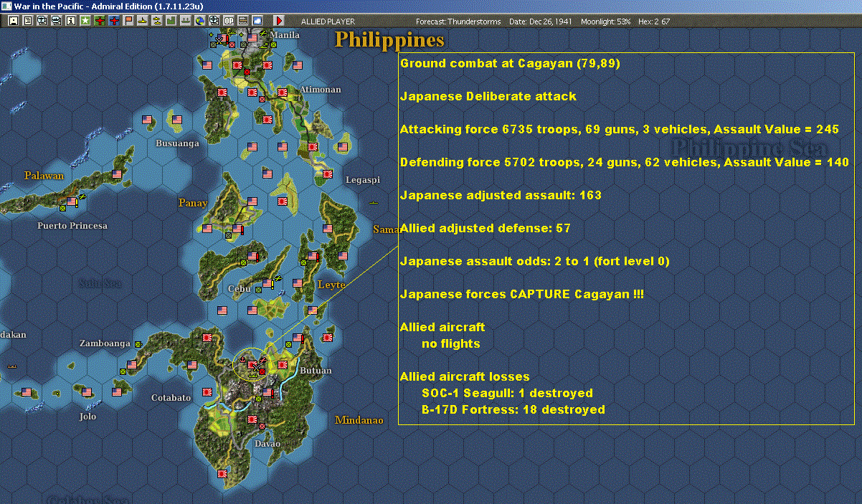Select red plane on green background icon

pyautogui.click(x=100, y=22)
